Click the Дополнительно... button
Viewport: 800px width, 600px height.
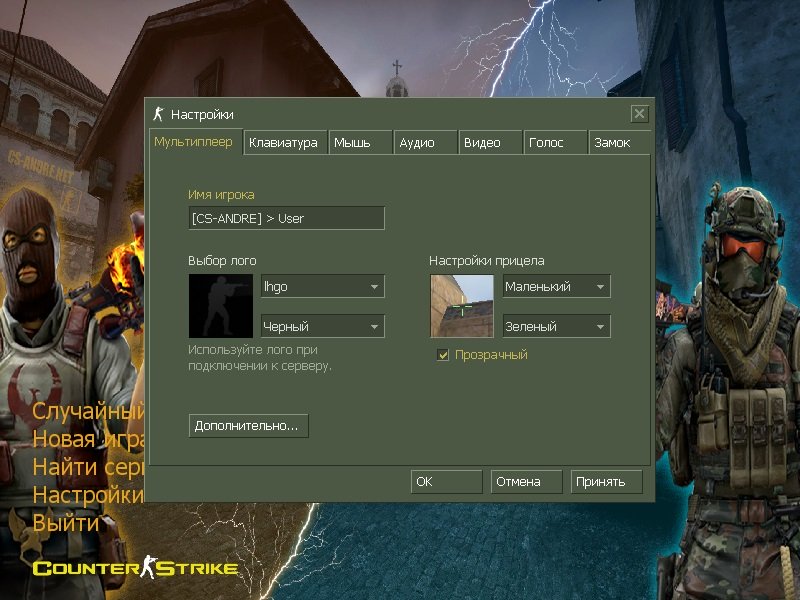(248, 426)
